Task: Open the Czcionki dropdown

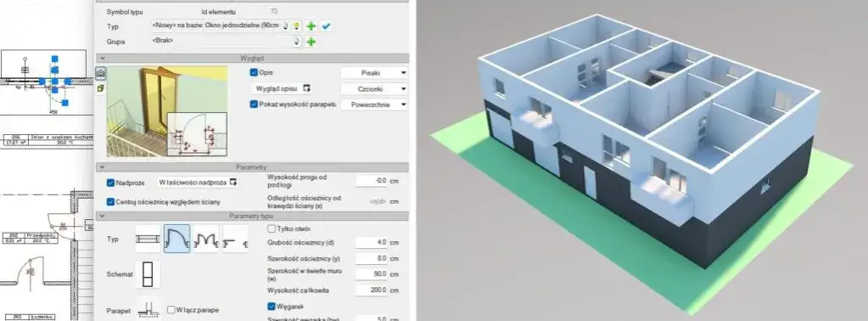Action: [x=374, y=88]
